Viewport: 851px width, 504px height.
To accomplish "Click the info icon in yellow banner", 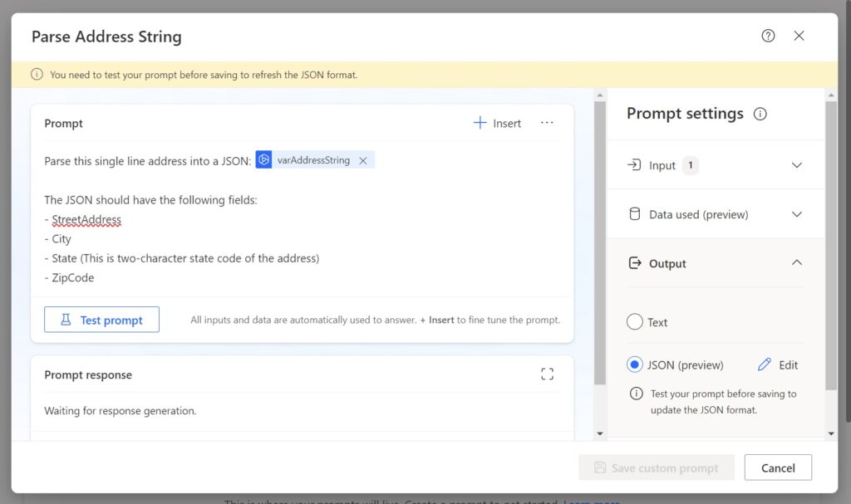I will [37, 75].
